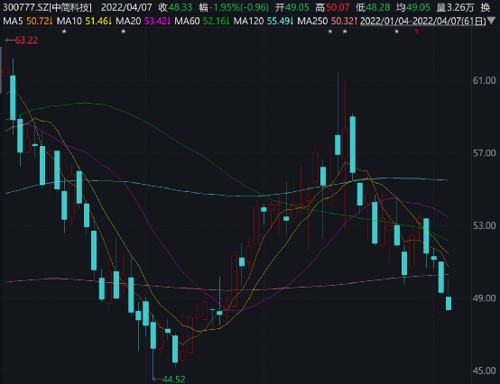This screenshot has width=500, height=384.
Task: Click the MA10 indicator label
Action: coord(69,21)
